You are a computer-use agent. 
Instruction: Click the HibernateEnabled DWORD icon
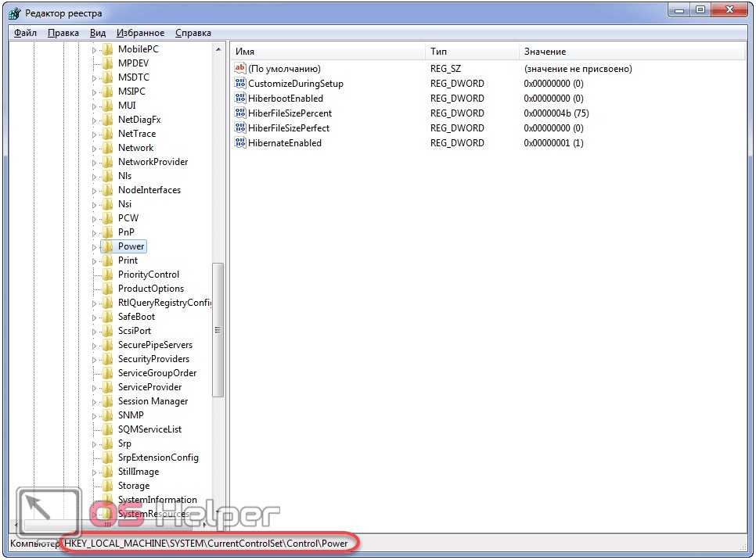(240, 143)
